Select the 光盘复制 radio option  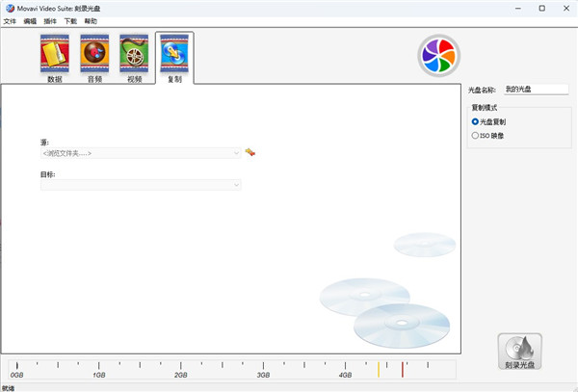tap(488, 121)
